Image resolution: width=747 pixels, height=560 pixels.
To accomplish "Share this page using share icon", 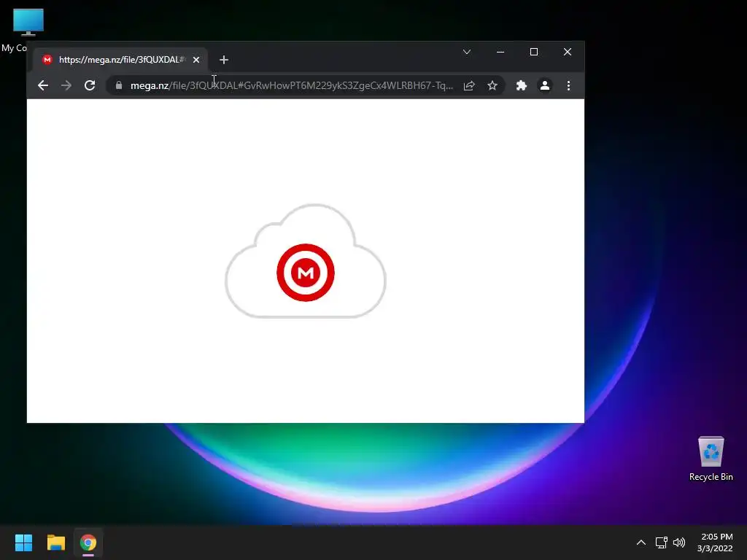I will point(469,86).
